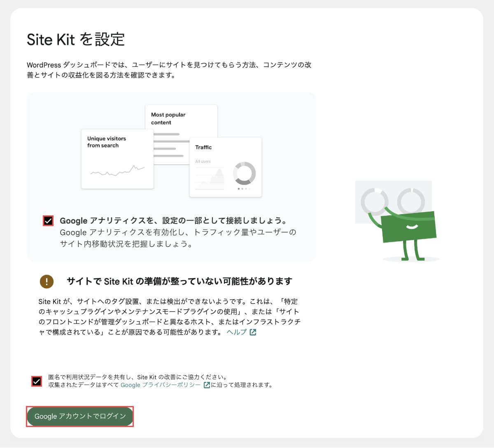Toggle the anonymous usage data sharing checkbox
The height and width of the screenshot is (448, 494).
pos(37,381)
